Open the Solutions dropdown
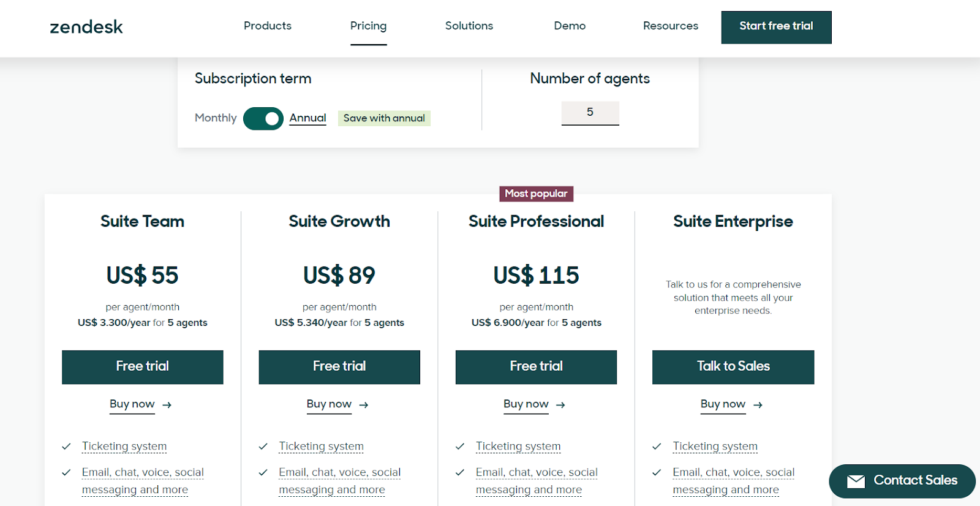 pyautogui.click(x=468, y=26)
